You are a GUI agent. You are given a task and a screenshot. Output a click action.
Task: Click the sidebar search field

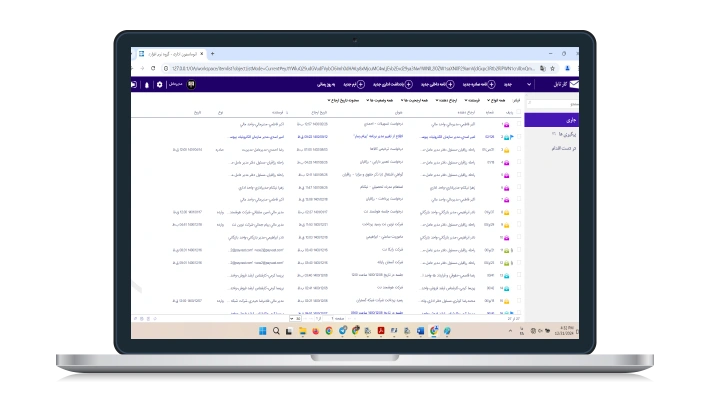pyautogui.click(x=553, y=104)
